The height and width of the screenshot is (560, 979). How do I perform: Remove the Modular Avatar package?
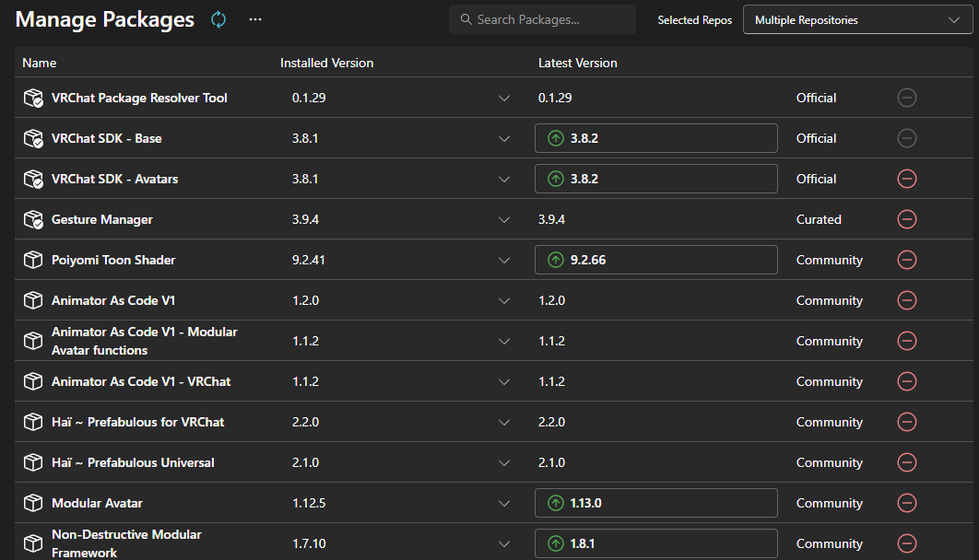[x=906, y=503]
